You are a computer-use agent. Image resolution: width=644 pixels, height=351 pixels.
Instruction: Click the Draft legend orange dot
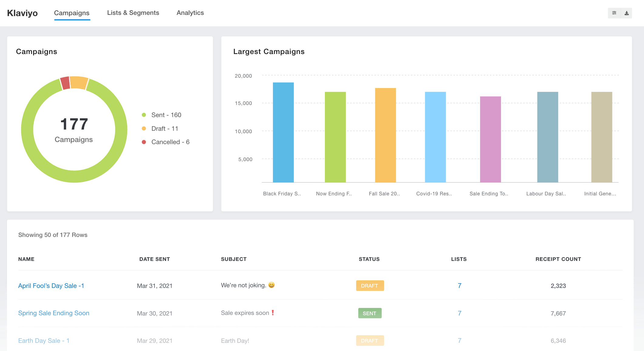click(144, 129)
